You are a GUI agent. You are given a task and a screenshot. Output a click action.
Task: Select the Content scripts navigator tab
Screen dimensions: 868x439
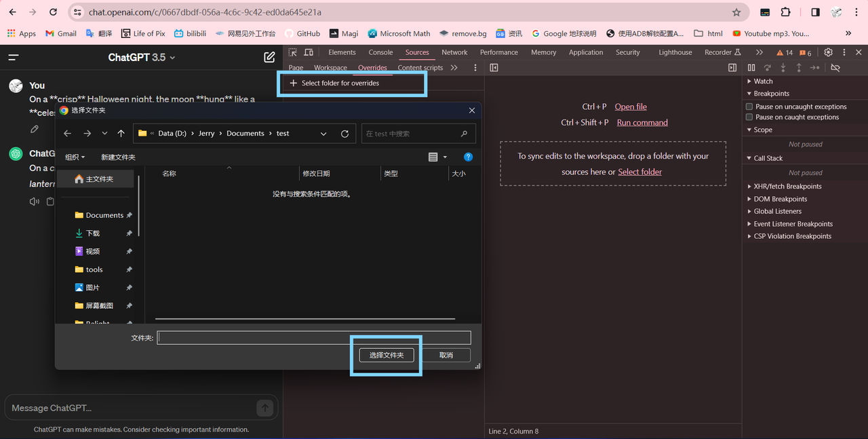(x=420, y=68)
